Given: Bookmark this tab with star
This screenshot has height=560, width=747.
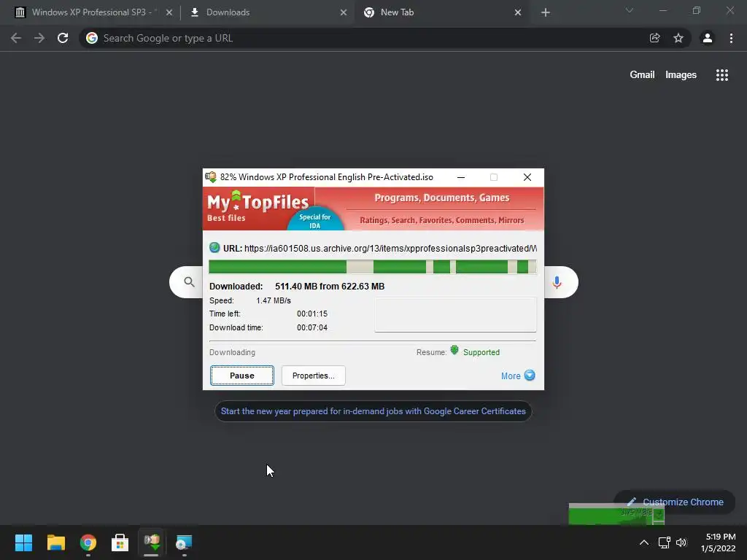Looking at the screenshot, I should pyautogui.click(x=678, y=38).
